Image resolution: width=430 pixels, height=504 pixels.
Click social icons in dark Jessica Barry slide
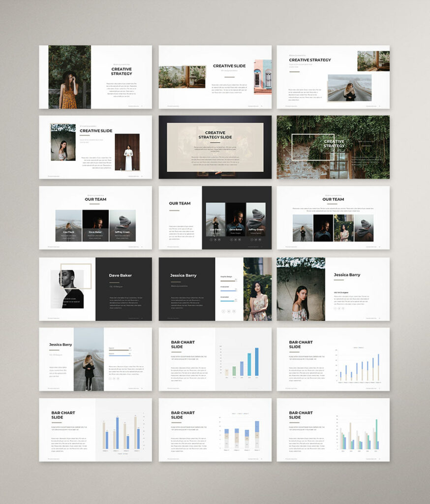pyautogui.click(x=228, y=311)
